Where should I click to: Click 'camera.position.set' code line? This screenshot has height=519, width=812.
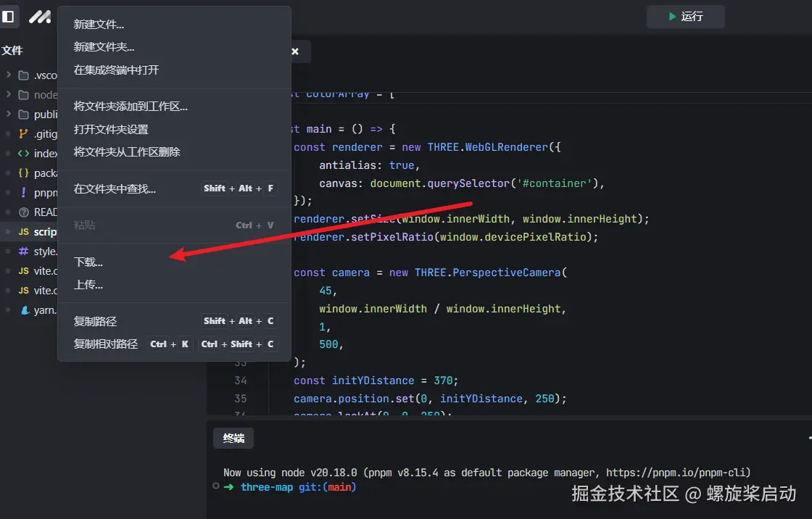pos(430,399)
